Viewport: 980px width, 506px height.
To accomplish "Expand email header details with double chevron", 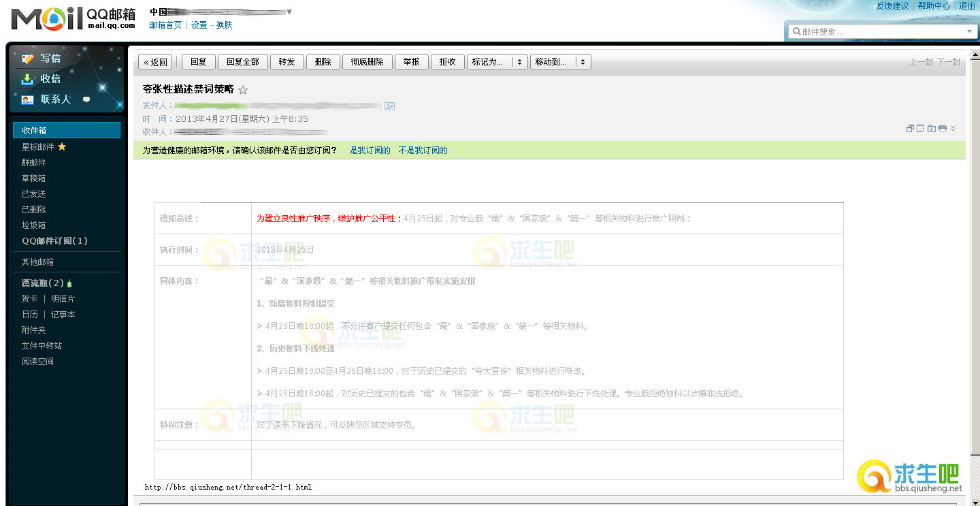I will pos(953,128).
